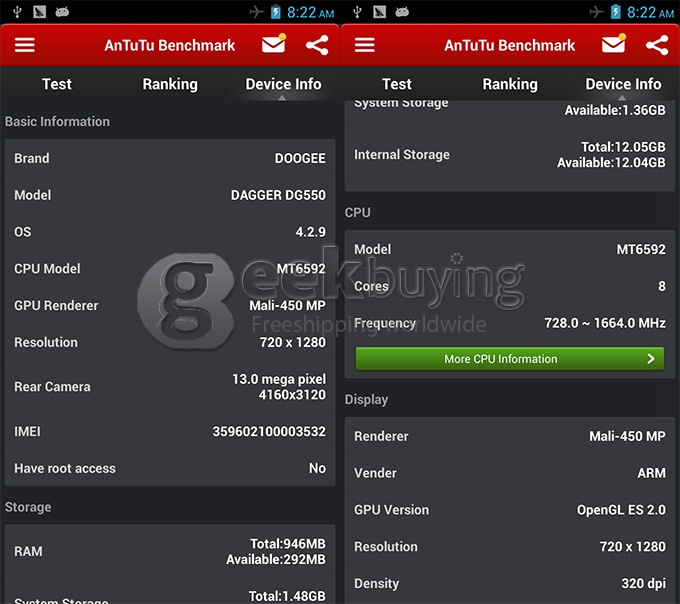Tap the Internal Storage row on the right screen
The width and height of the screenshot is (680, 604).
coord(510,155)
